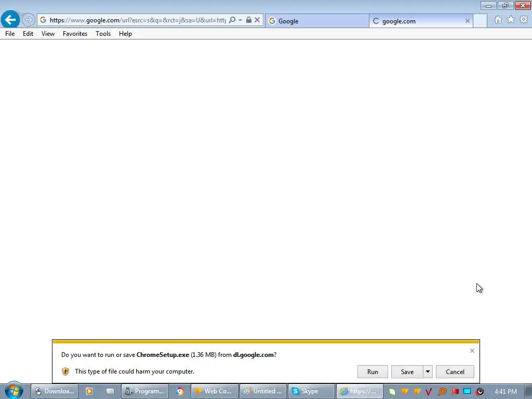Click the orange magnifier tray icon
The width and height of the screenshot is (532, 399).
coord(442,392)
